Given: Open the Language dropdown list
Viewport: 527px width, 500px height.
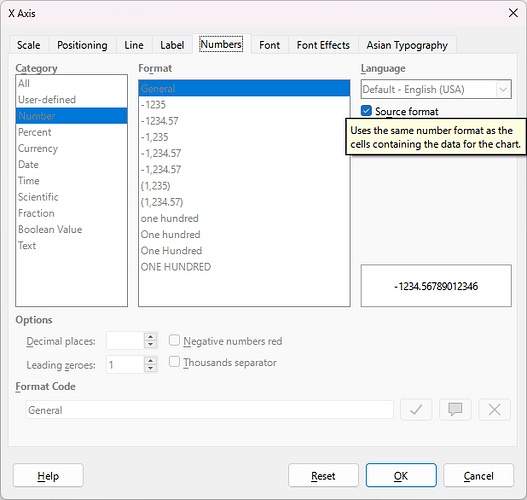Looking at the screenshot, I should tap(436, 89).
